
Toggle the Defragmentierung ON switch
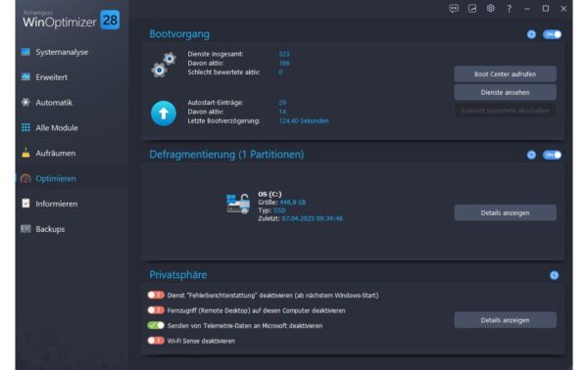tap(552, 155)
